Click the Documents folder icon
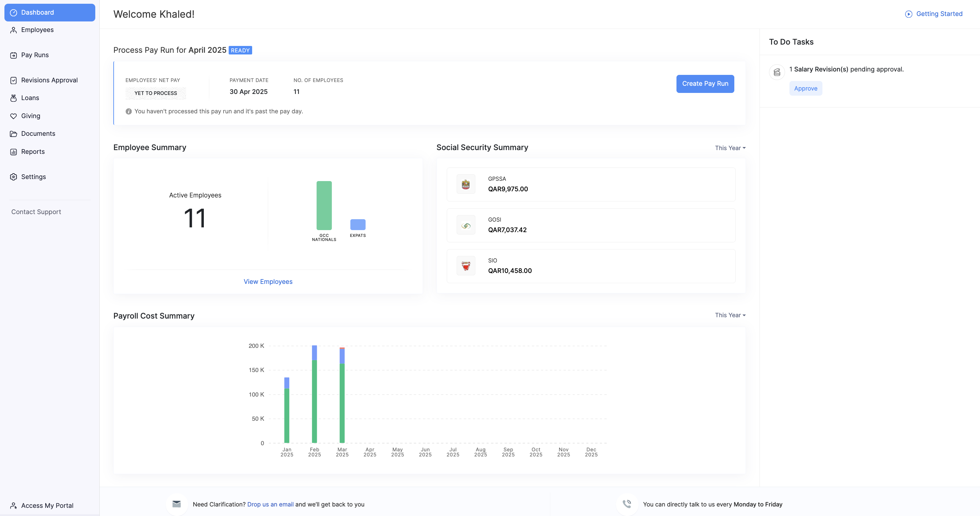The height and width of the screenshot is (516, 980). 13,134
